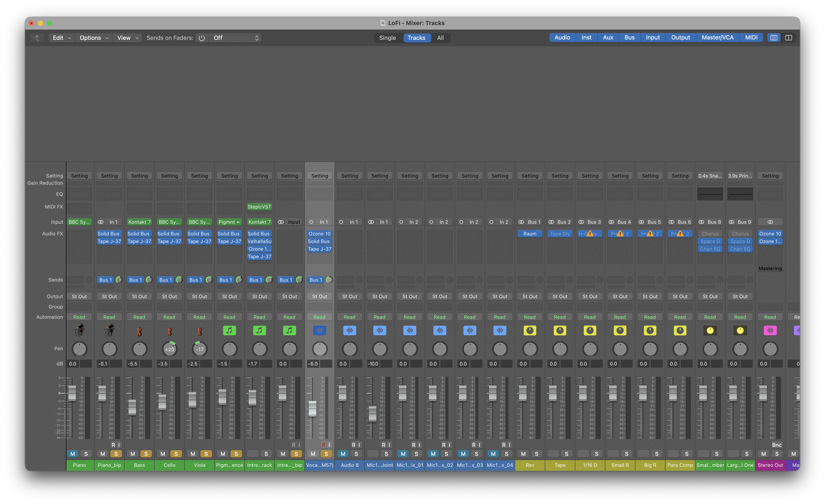Open the Edit dropdown menu
The image size is (825, 504).
[x=62, y=38]
